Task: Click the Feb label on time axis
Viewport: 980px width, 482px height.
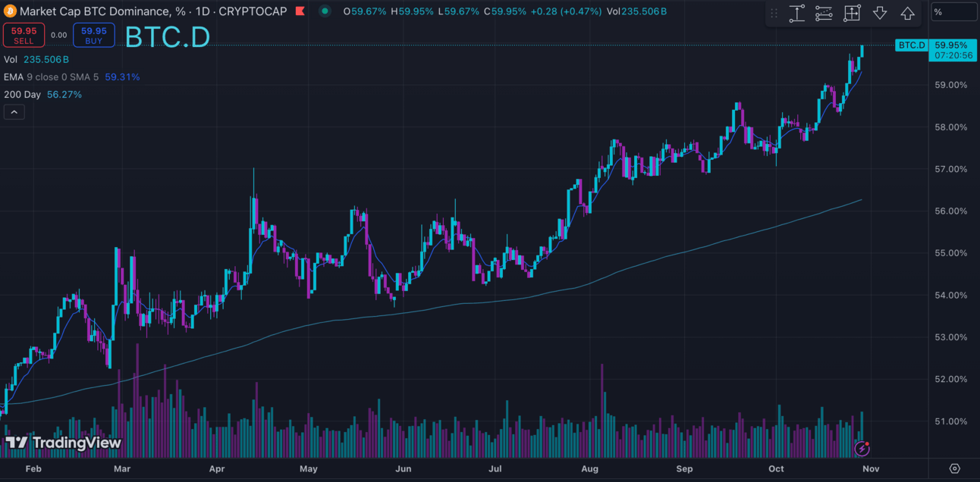Action: (x=33, y=469)
